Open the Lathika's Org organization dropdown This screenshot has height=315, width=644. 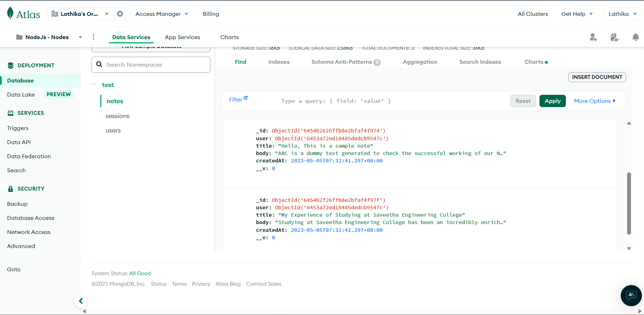click(80, 14)
